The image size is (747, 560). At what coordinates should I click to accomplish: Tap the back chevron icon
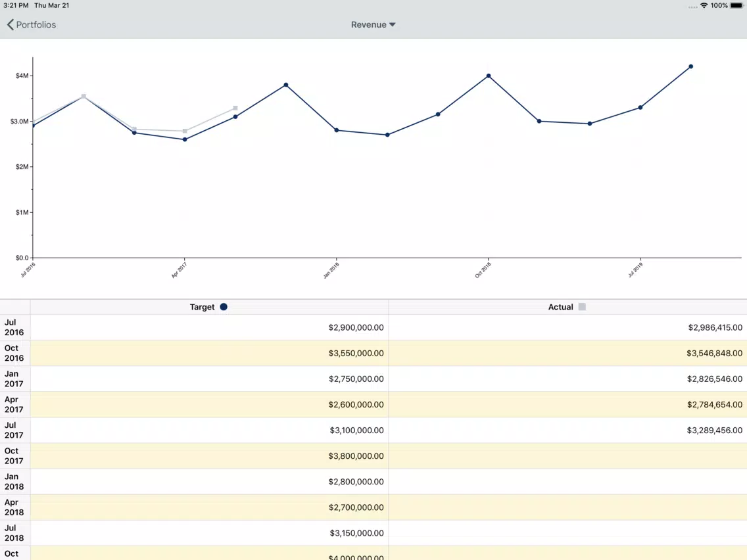click(10, 25)
